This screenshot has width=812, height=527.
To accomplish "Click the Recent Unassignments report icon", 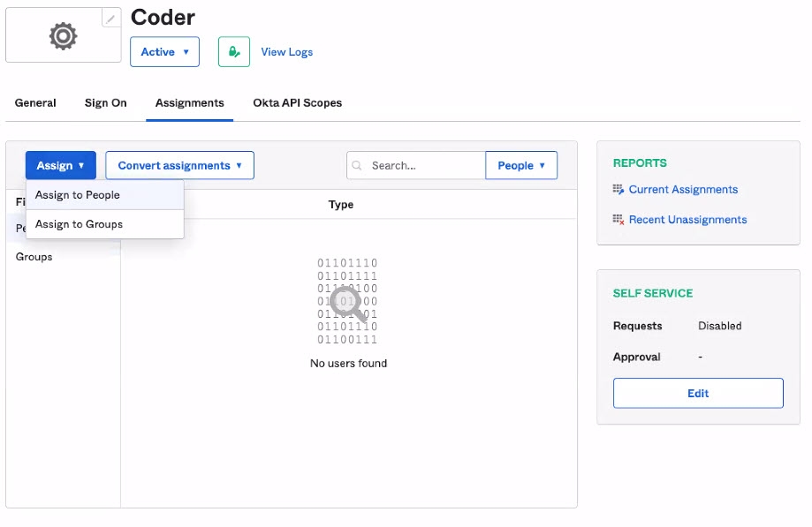I will tap(618, 220).
